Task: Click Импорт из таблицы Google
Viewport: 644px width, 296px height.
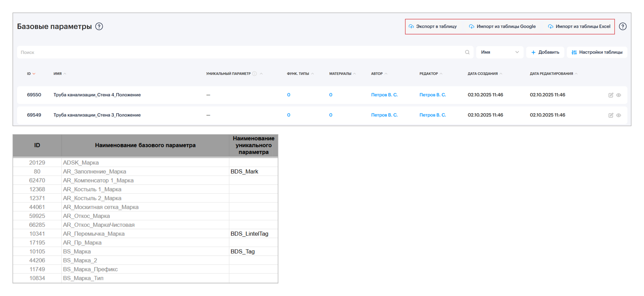Action: [x=502, y=27]
